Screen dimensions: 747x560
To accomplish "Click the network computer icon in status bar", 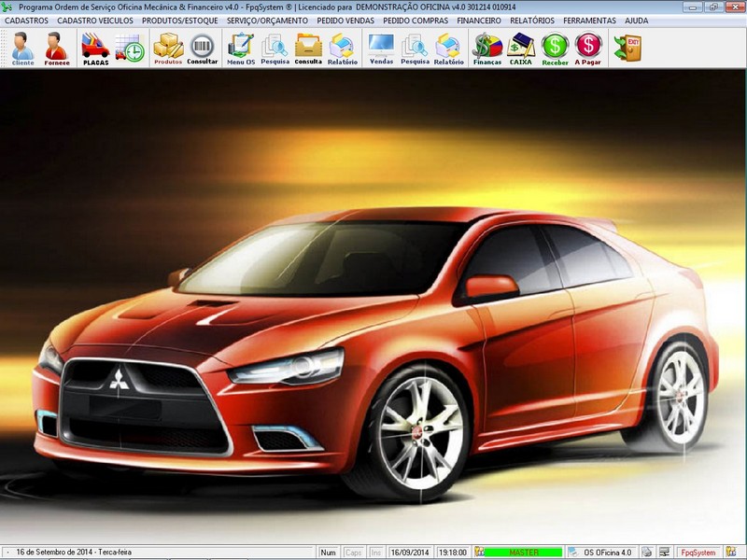I will [664, 553].
